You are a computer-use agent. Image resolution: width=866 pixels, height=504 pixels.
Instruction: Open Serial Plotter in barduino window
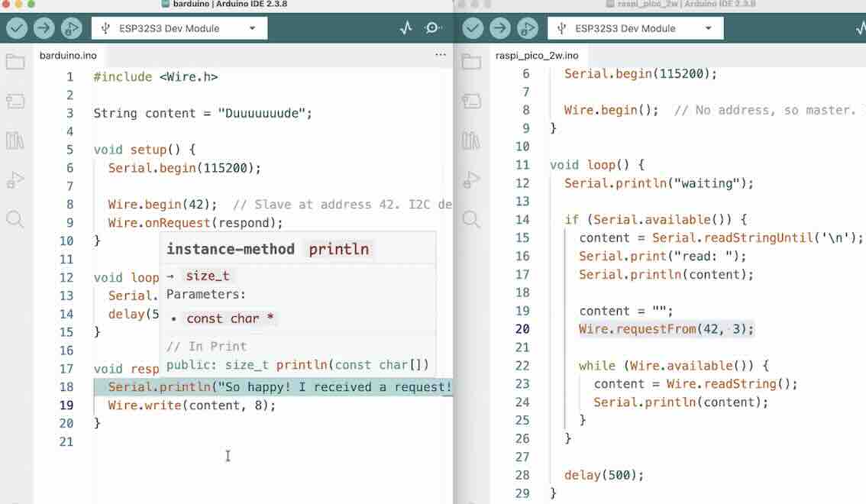tap(406, 27)
